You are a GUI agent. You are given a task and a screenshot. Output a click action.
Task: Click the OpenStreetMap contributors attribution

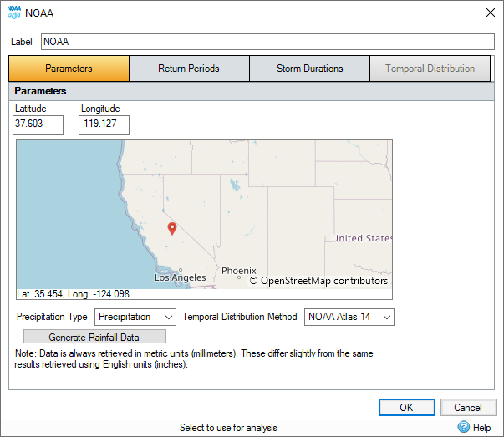tap(318, 281)
